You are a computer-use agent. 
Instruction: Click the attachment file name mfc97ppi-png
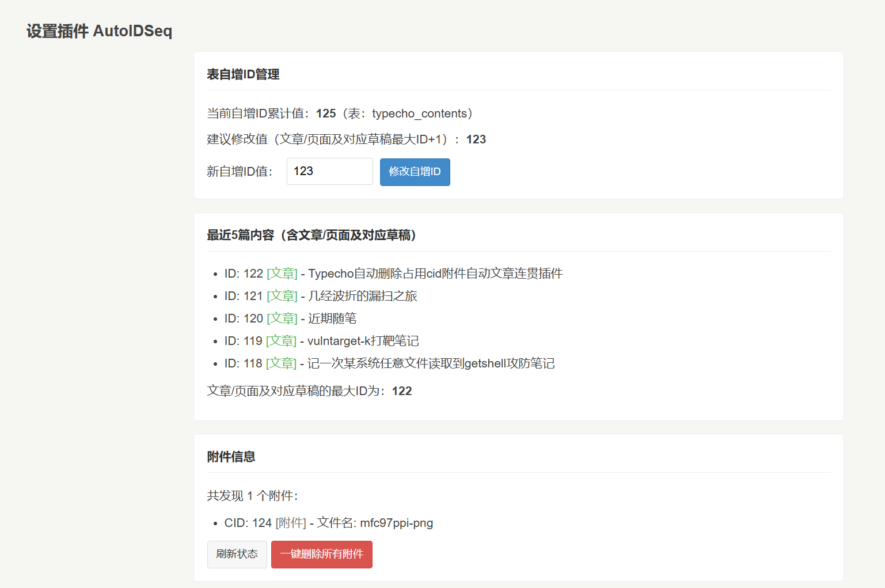(x=396, y=523)
